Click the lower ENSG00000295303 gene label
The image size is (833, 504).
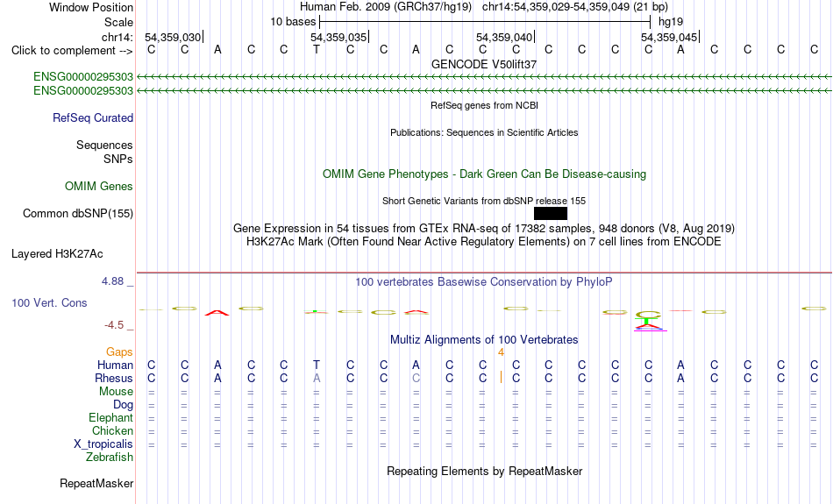[83, 91]
